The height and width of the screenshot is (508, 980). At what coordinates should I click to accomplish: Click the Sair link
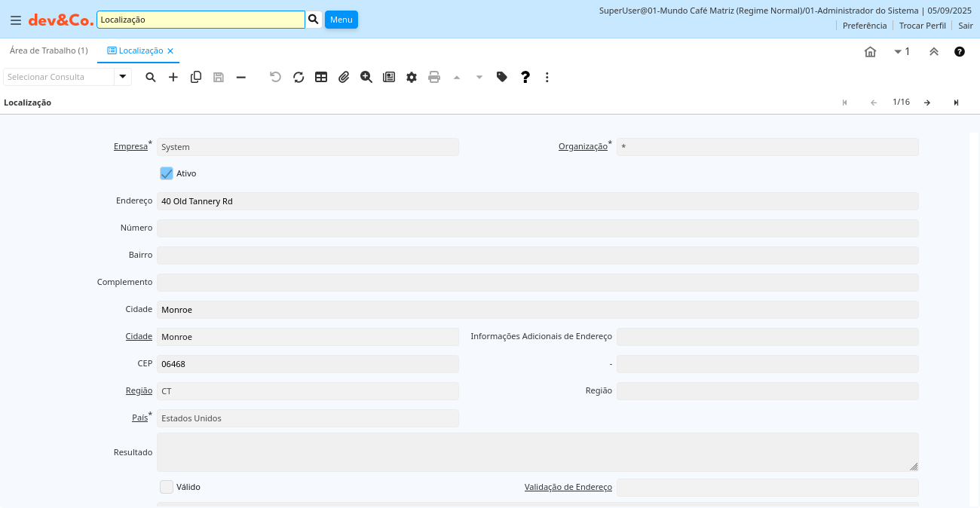click(965, 26)
